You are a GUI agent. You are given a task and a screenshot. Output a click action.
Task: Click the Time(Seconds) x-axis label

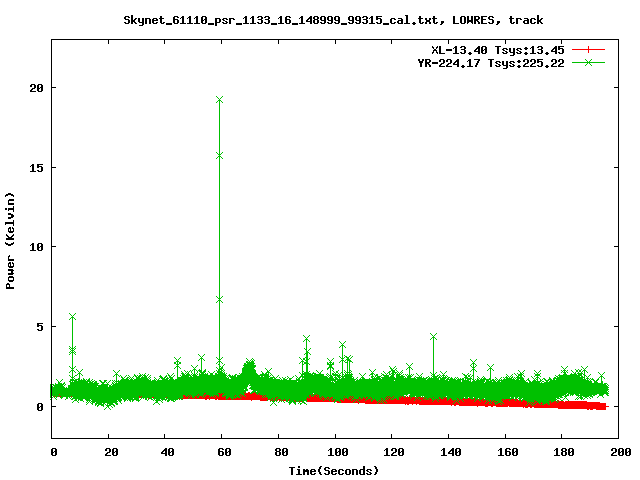(x=333, y=470)
